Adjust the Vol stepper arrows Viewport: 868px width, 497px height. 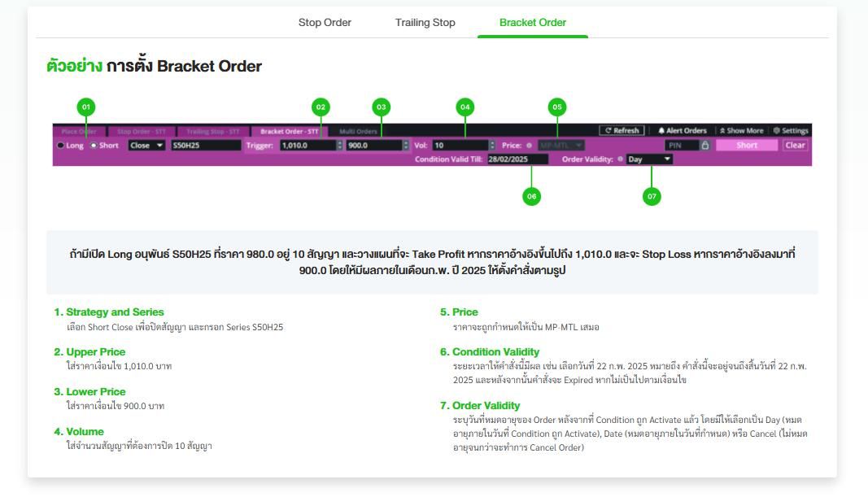point(492,146)
